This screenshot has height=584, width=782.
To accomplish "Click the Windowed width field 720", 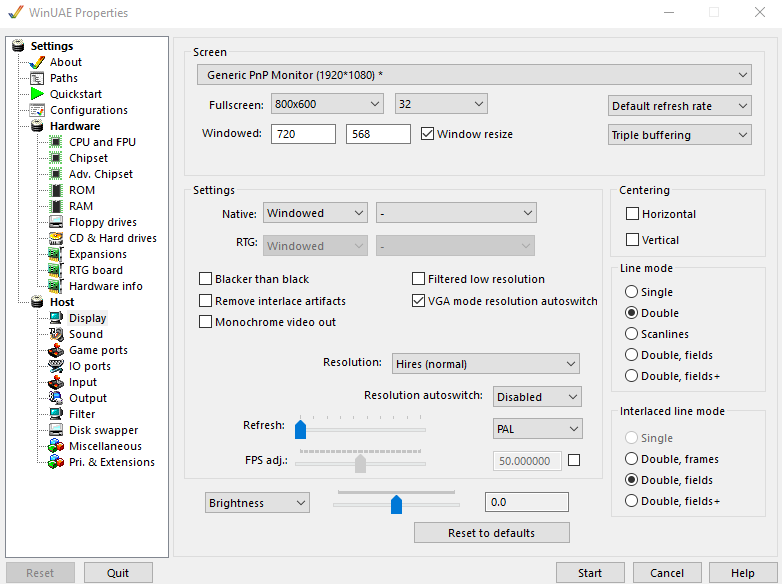I will [303, 134].
